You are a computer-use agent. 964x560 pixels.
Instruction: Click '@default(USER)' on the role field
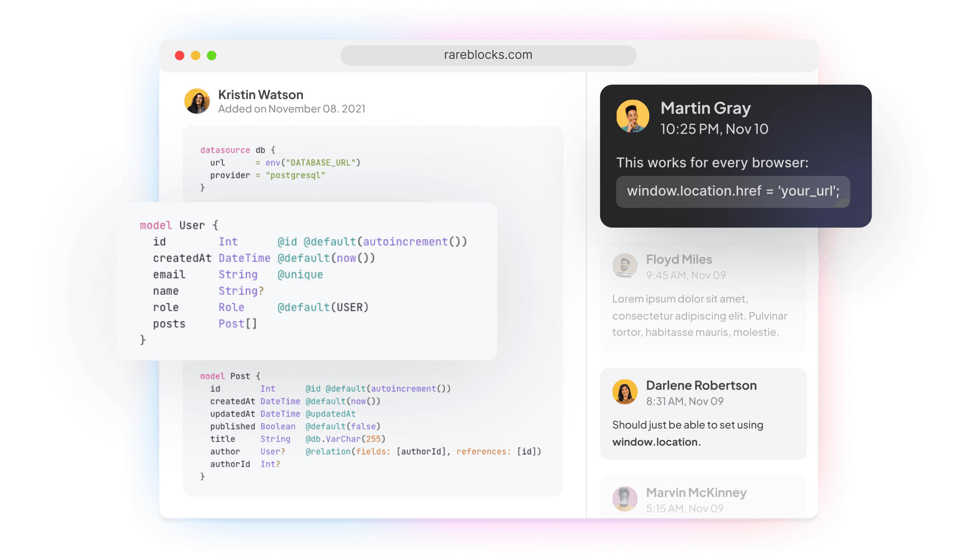(x=323, y=307)
